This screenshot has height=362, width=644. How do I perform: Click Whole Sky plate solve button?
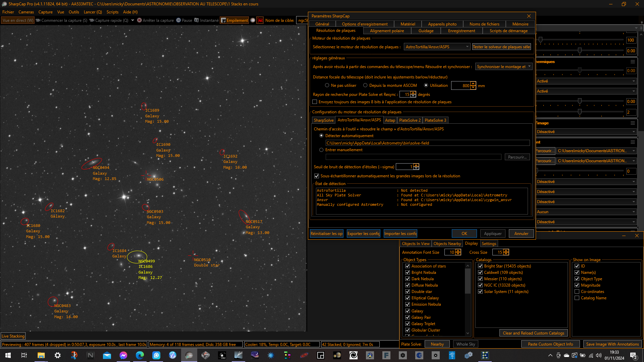coord(466,344)
